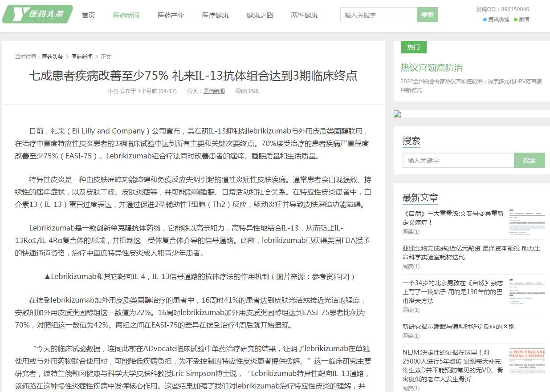Click thumbnail of the 文案号变异 article
The height and width of the screenshot is (392, 550).
point(527,222)
